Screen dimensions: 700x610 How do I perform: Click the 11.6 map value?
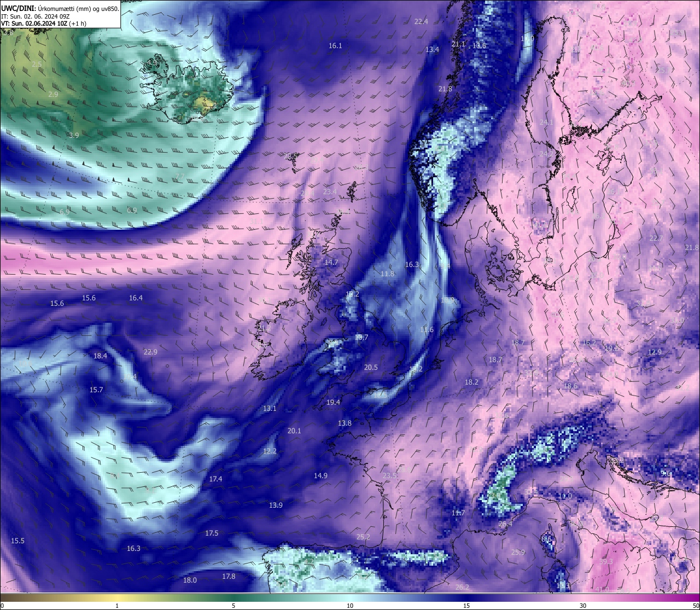click(x=427, y=329)
